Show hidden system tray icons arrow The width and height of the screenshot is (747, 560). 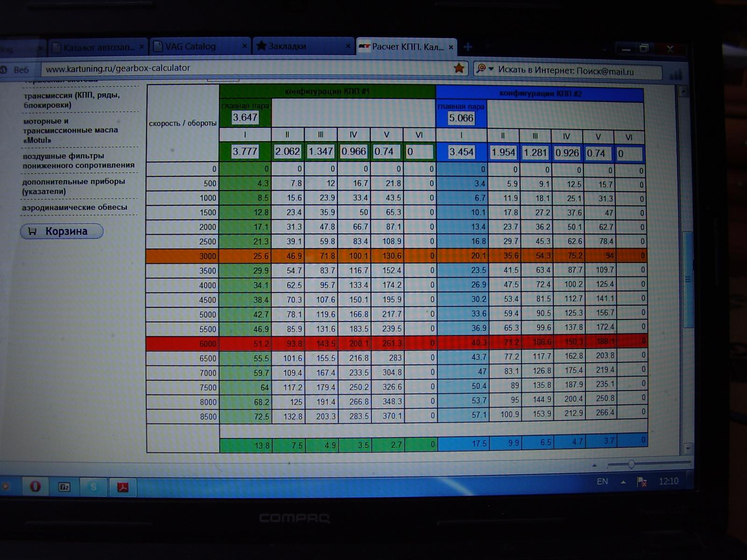tap(623, 482)
